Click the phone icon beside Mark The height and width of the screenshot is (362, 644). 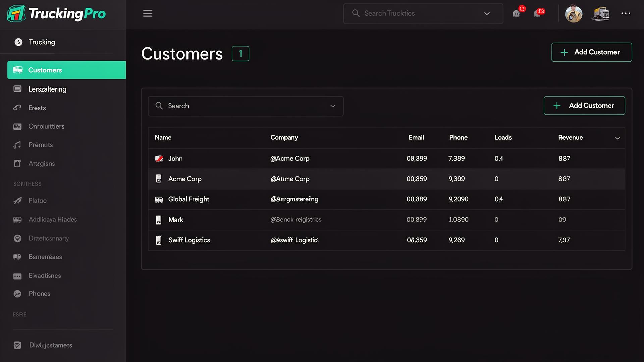159,220
